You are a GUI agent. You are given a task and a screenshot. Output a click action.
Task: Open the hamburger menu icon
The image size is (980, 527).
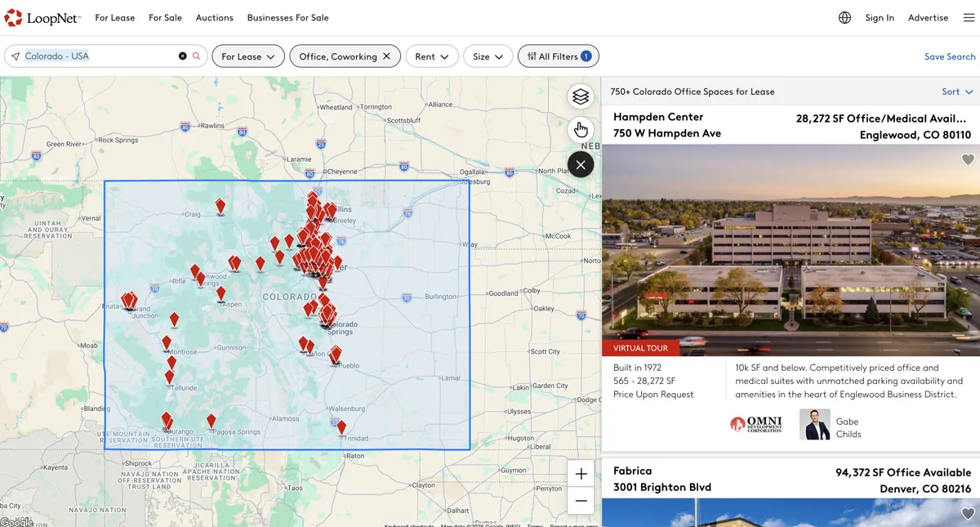pos(969,17)
